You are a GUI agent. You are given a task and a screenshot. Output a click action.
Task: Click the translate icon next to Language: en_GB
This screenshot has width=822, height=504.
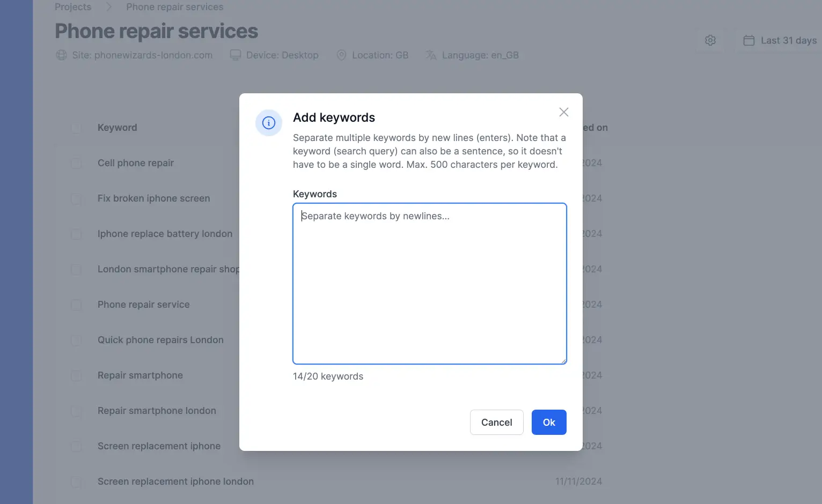click(430, 55)
